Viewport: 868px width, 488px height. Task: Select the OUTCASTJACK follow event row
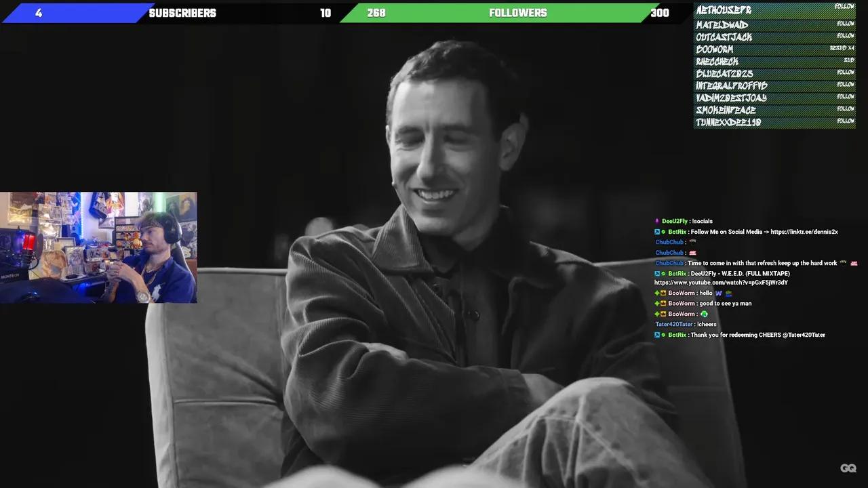point(775,37)
